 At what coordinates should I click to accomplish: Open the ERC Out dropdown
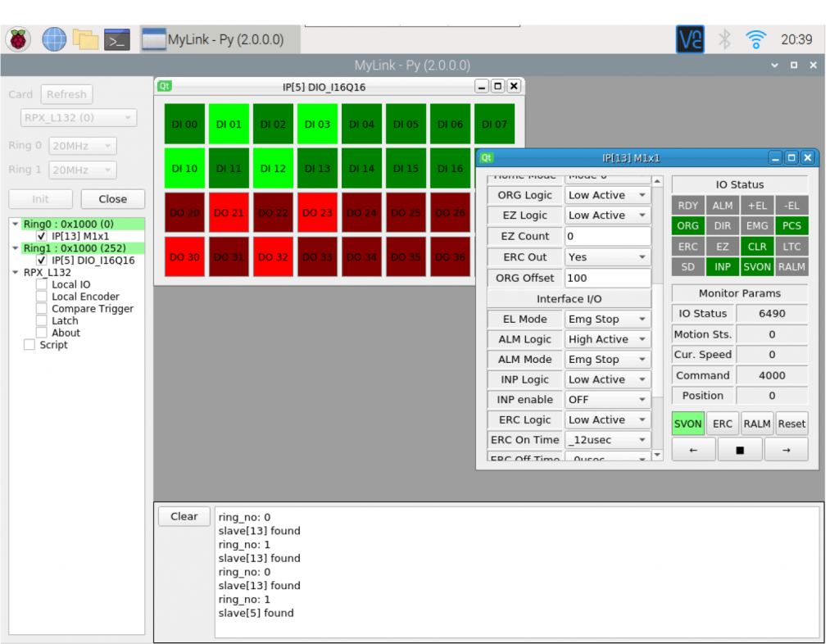click(607, 256)
